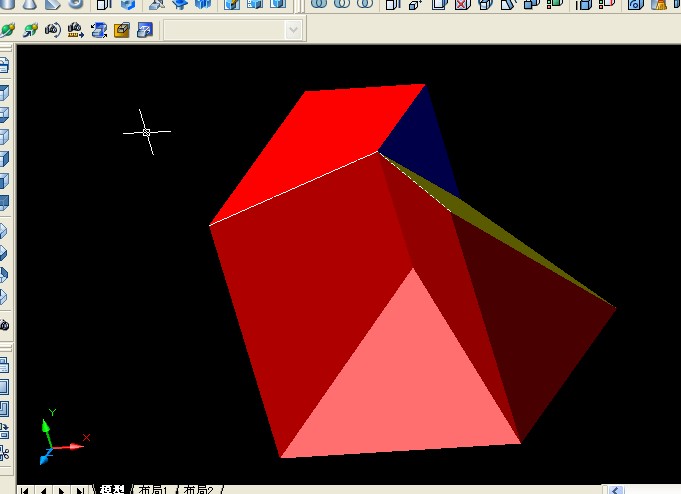
Task: Select the Move Faces tool
Action: pyautogui.click(x=416, y=4)
